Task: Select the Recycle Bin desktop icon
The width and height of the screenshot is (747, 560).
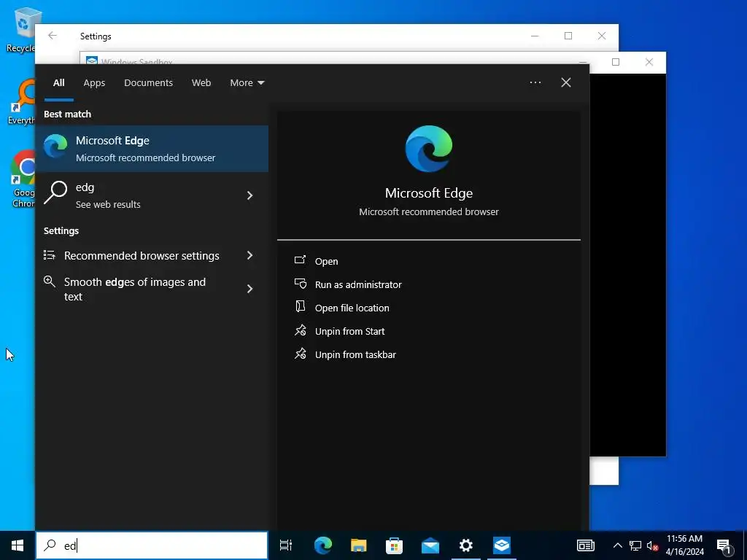Action: tap(21, 31)
